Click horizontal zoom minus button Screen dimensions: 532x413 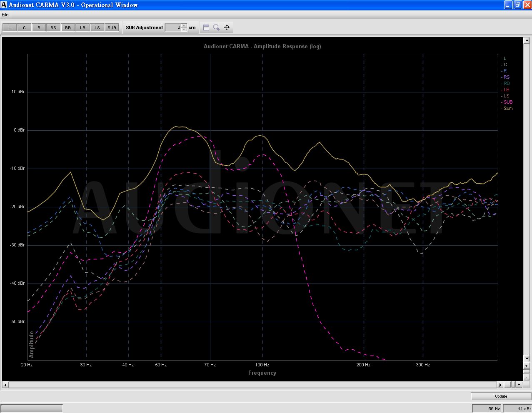click(x=507, y=385)
